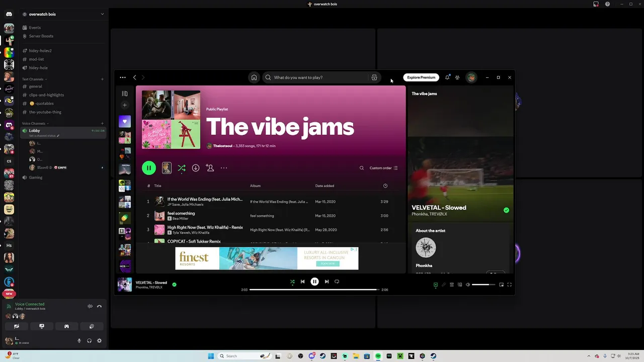Enter full screen in Spotify player
Image resolution: width=644 pixels, height=362 pixels.
click(x=509, y=285)
